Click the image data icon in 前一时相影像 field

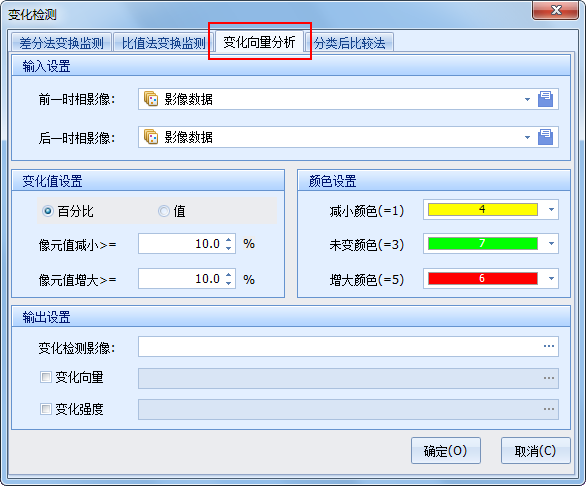151,99
